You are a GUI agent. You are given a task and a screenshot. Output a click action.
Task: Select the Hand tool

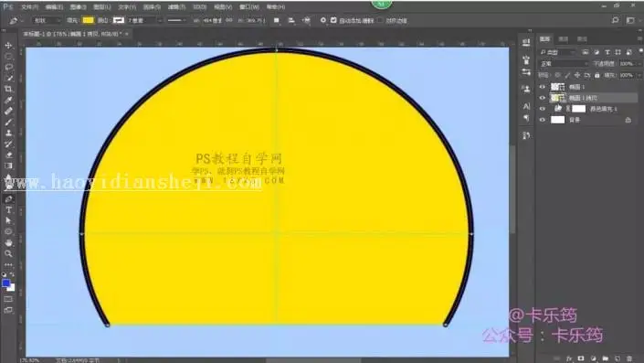8,242
